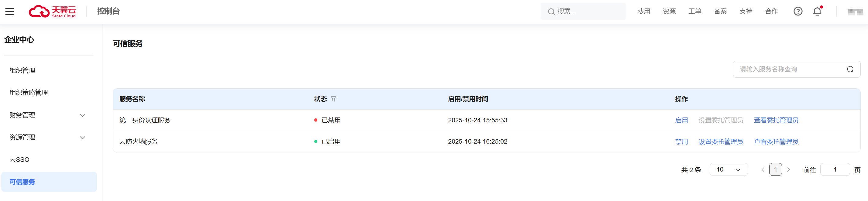
Task: Click the service name query input field
Action: coord(788,69)
